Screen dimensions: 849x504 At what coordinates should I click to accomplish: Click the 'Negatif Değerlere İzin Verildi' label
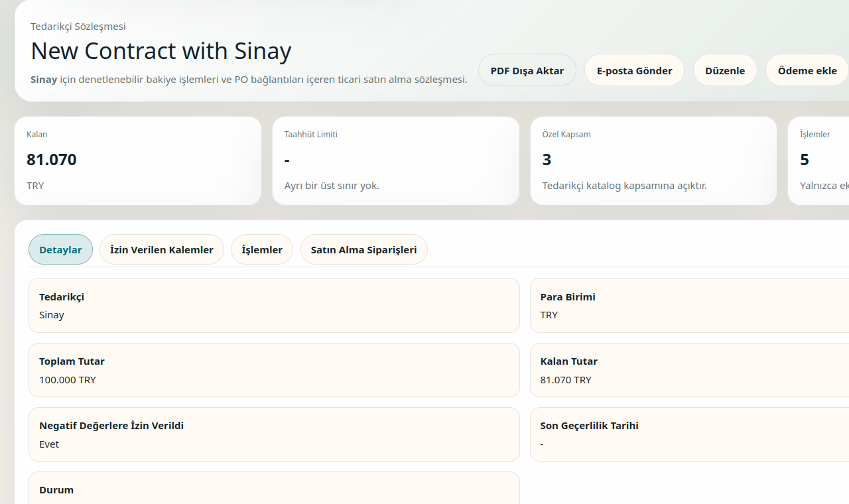pos(111,426)
